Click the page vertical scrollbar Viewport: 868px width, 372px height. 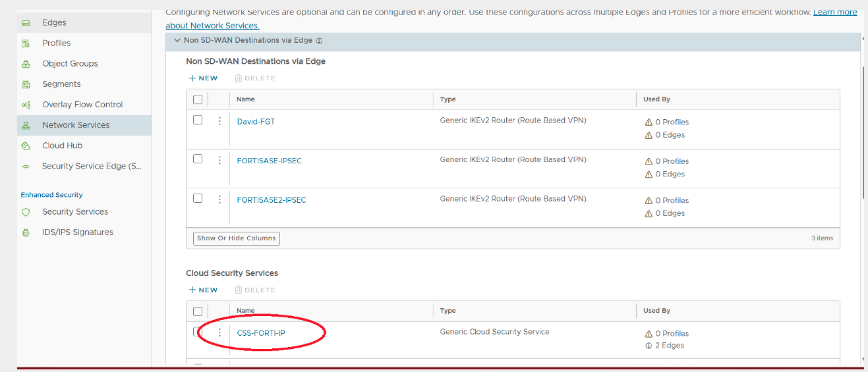click(864, 132)
